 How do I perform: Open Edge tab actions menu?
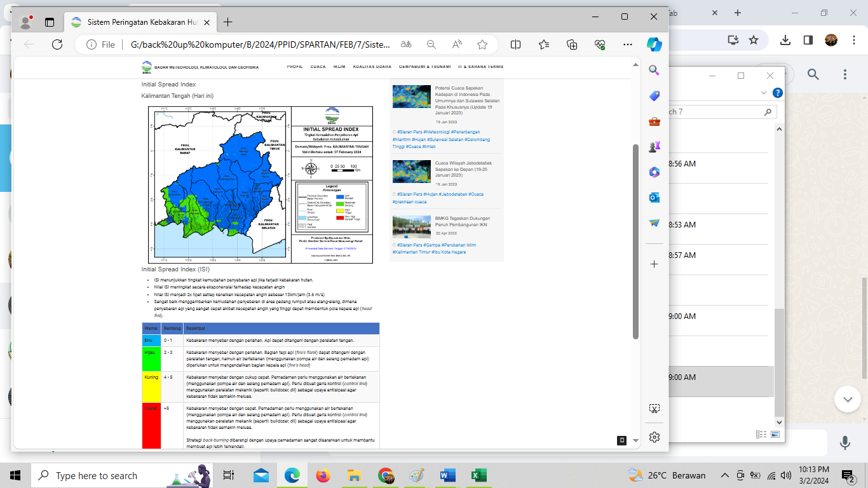[50, 22]
